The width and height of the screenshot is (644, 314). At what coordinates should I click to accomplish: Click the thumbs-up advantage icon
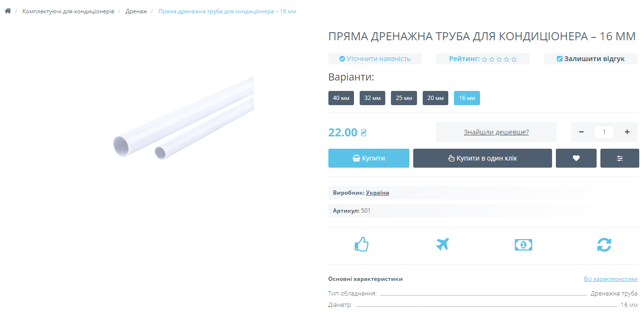point(362,244)
